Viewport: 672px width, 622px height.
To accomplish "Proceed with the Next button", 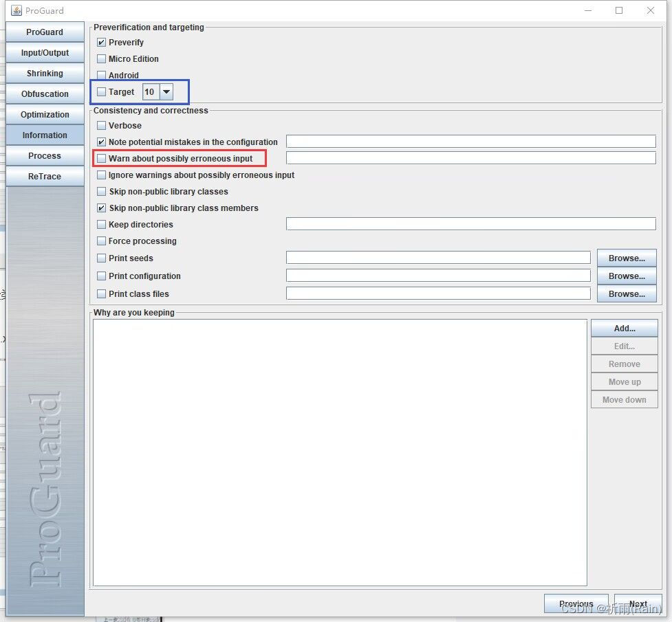I will tap(638, 603).
